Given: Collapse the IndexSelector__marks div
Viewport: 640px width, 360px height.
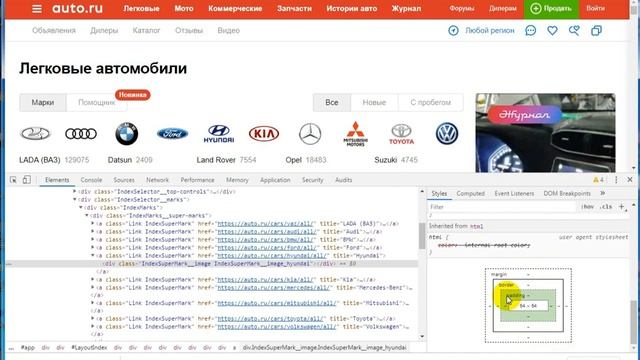Looking at the screenshot, I should [x=74, y=199].
